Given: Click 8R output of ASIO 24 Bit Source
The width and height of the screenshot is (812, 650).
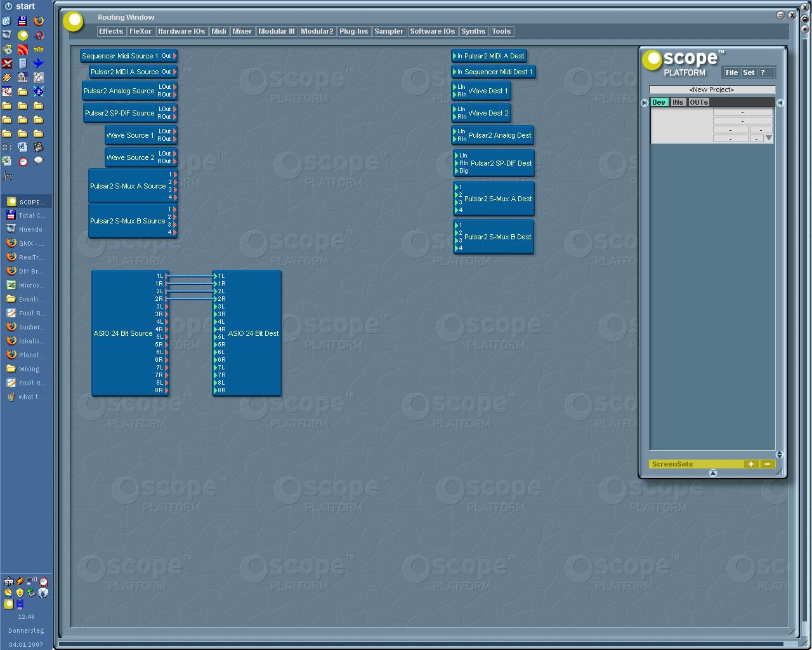Looking at the screenshot, I should tap(166, 390).
